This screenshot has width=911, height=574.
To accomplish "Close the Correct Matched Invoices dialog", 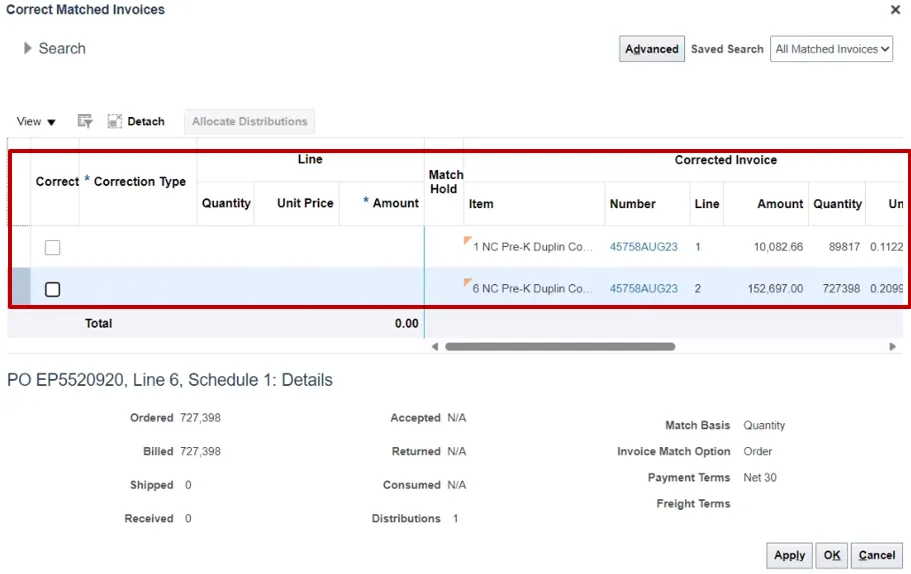I will (x=895, y=10).
